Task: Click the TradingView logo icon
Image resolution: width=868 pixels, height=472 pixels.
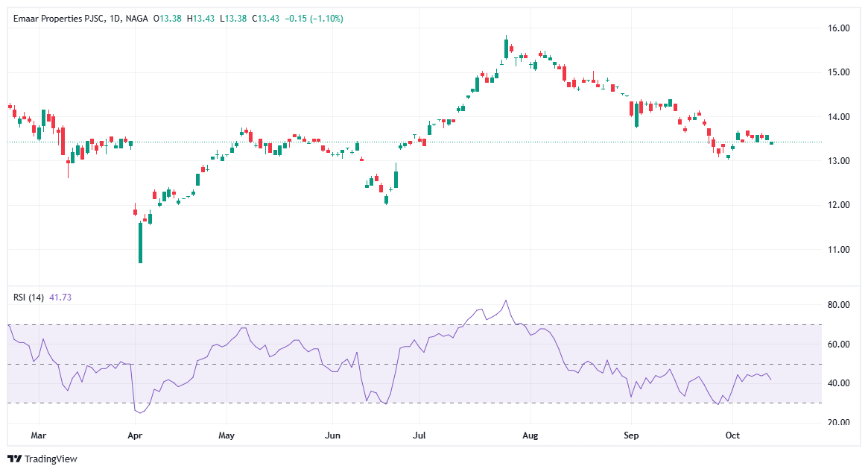Action: (x=14, y=459)
